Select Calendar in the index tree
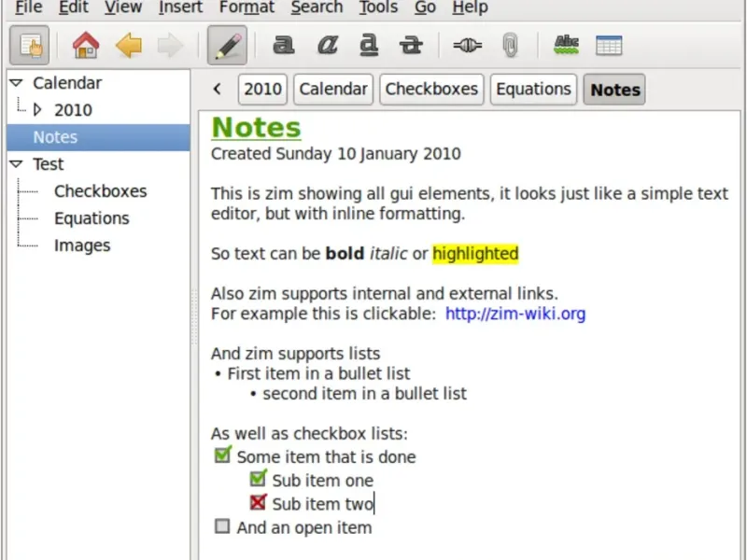 click(67, 83)
